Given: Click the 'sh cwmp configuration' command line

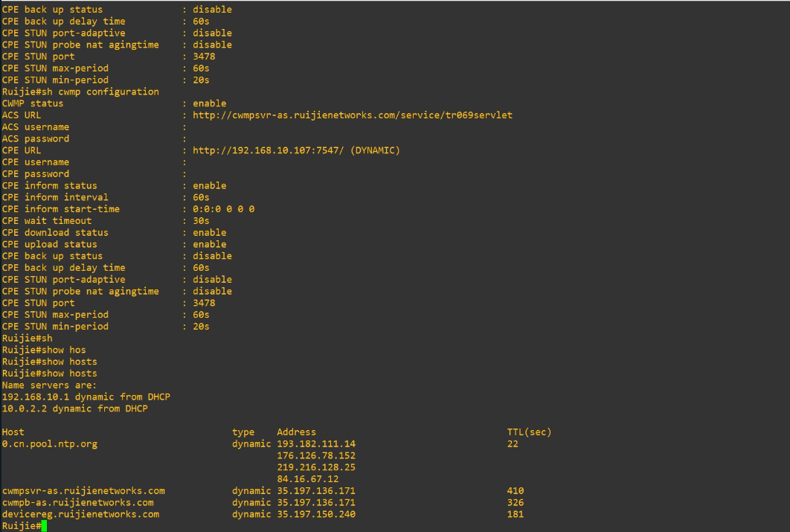Looking at the screenshot, I should [x=80, y=92].
